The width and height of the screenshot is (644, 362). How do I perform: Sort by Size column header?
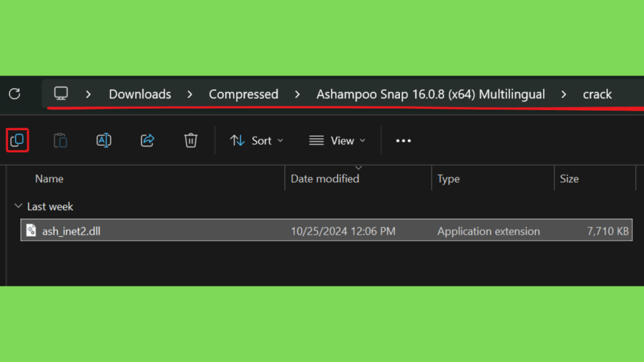(569, 179)
